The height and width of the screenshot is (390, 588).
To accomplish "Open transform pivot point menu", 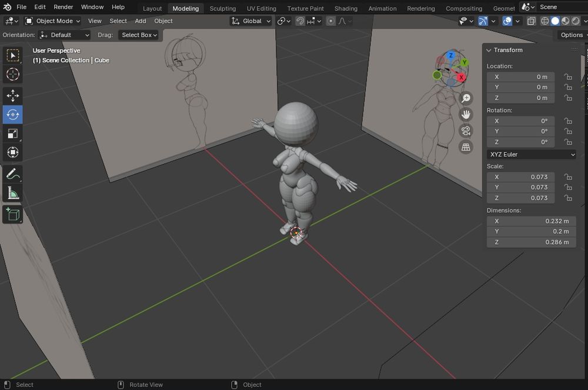I will pos(283,21).
